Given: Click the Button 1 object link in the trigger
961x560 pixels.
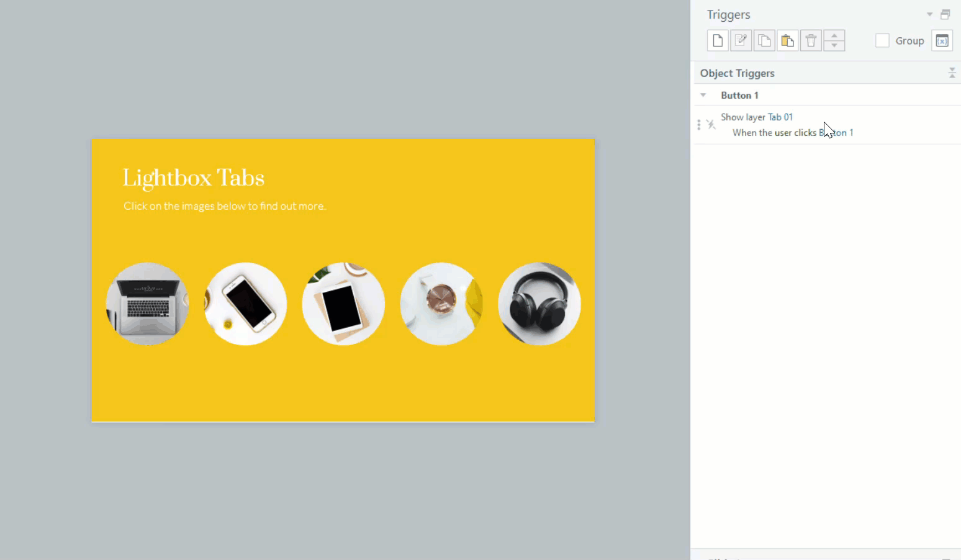Looking at the screenshot, I should (x=836, y=132).
